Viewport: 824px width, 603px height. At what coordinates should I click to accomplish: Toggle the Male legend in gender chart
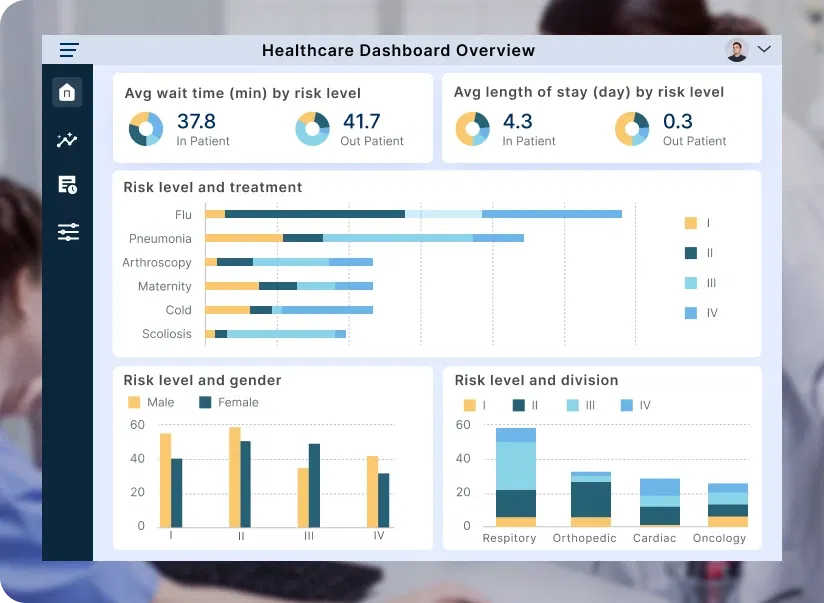point(151,402)
